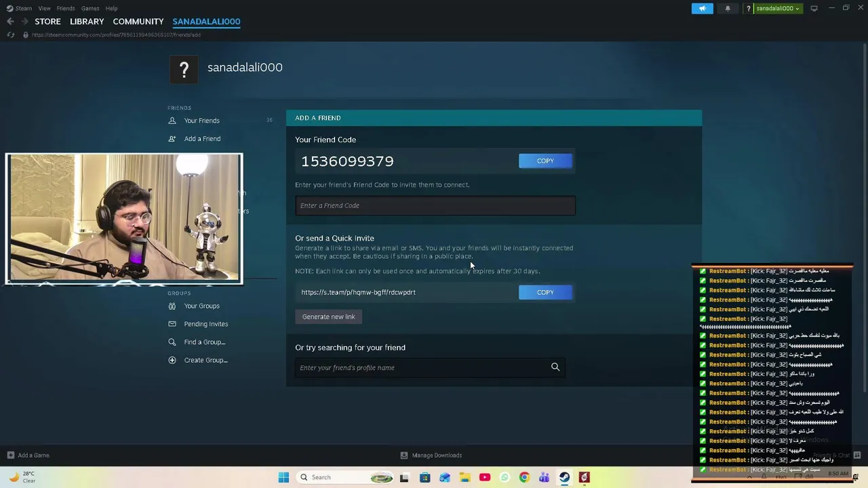Select the s.team quick invite URL text

pos(358,292)
